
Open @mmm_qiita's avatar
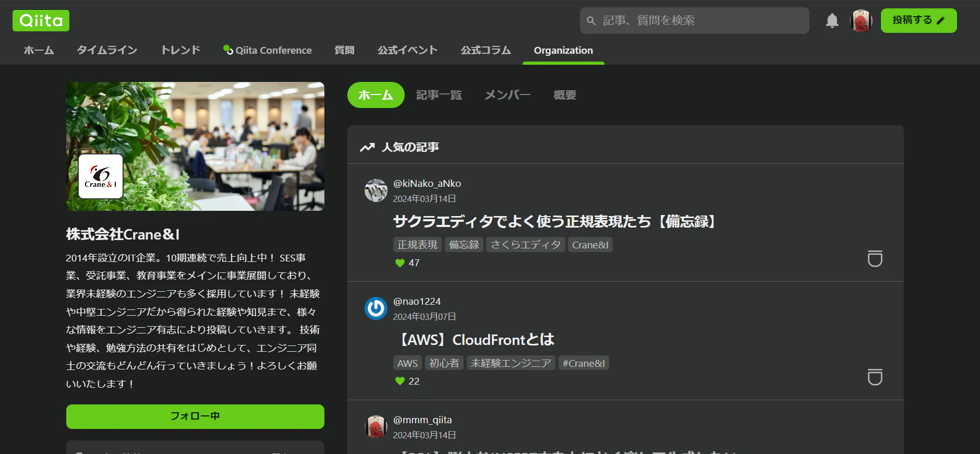376,427
